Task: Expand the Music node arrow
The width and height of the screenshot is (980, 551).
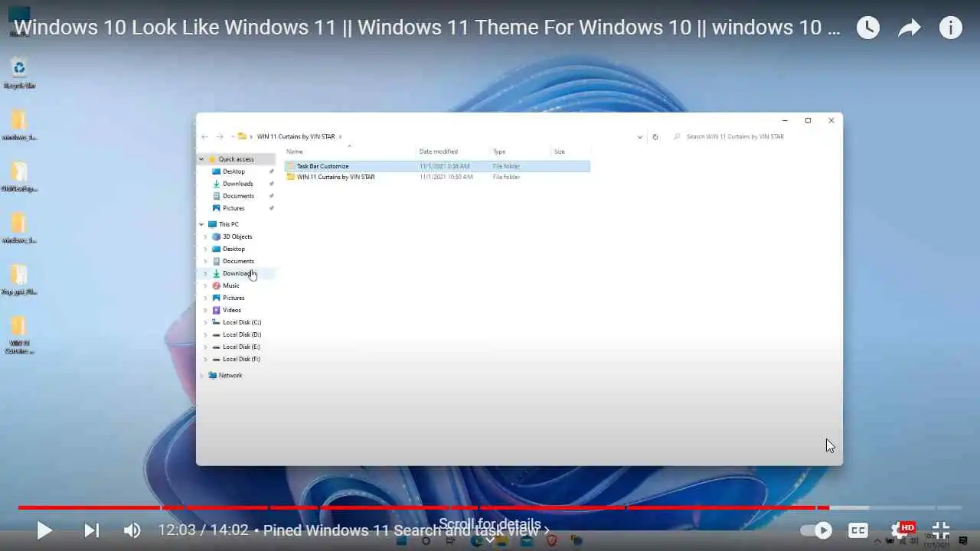Action: 205,285
